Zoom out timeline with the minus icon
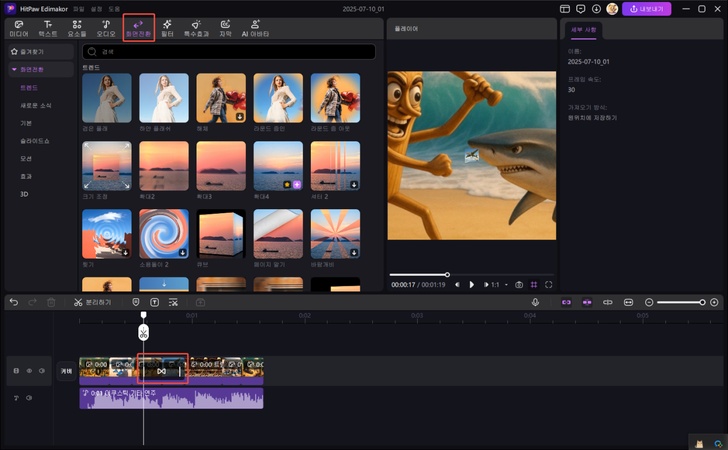728x450 pixels. point(649,302)
